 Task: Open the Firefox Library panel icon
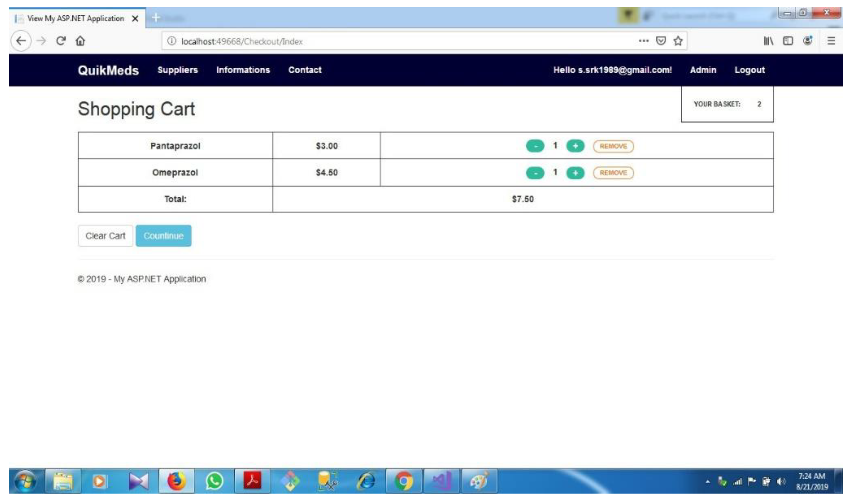769,41
